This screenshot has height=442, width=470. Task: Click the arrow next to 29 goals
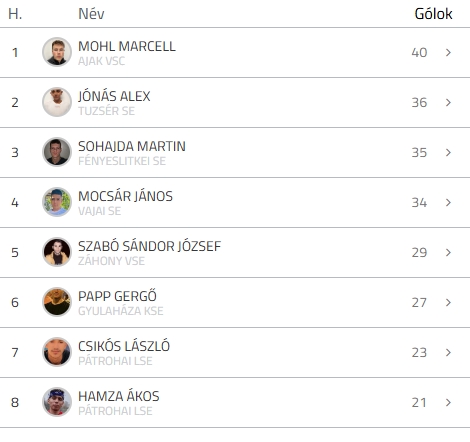pos(448,252)
